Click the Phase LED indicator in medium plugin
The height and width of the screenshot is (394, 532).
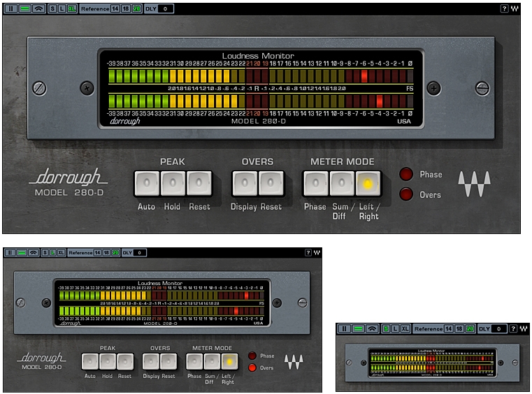pos(252,356)
